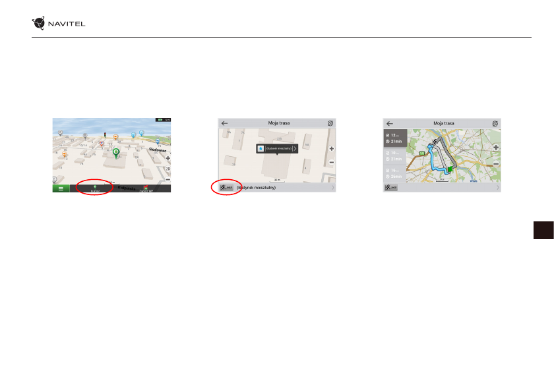
Task: Select the 12 km, 21 min route option
Action: pyautogui.click(x=395, y=138)
